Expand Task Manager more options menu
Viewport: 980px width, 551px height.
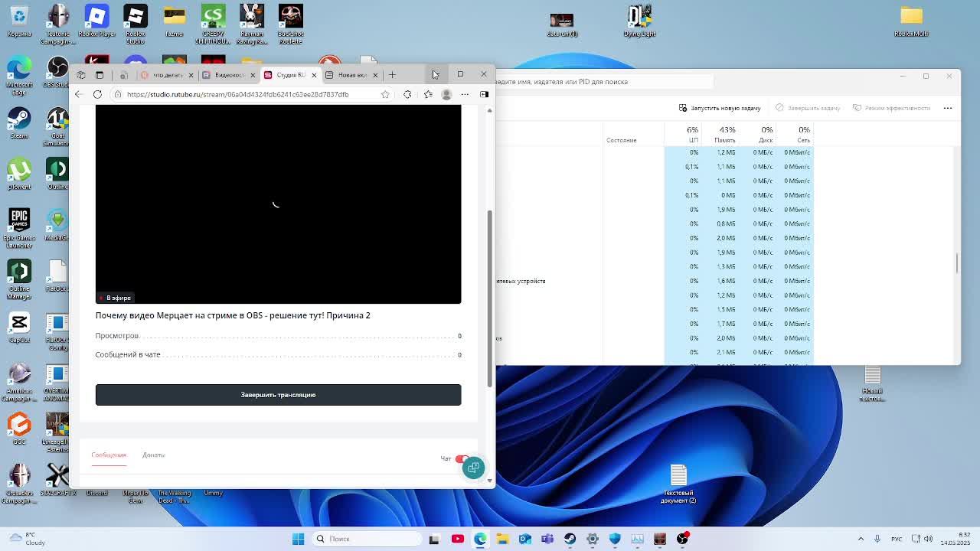947,108
